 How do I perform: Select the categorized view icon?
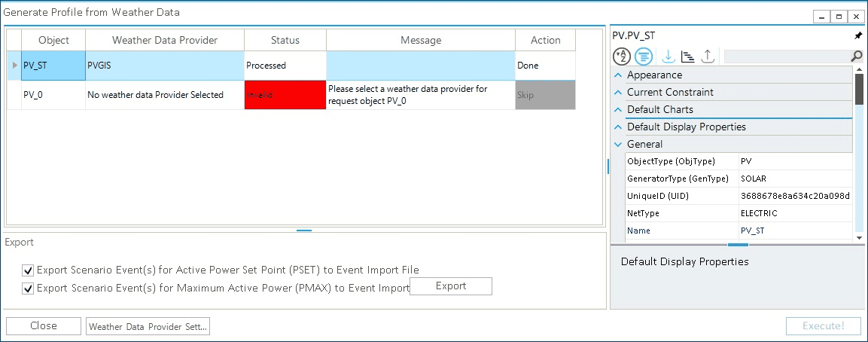point(644,56)
